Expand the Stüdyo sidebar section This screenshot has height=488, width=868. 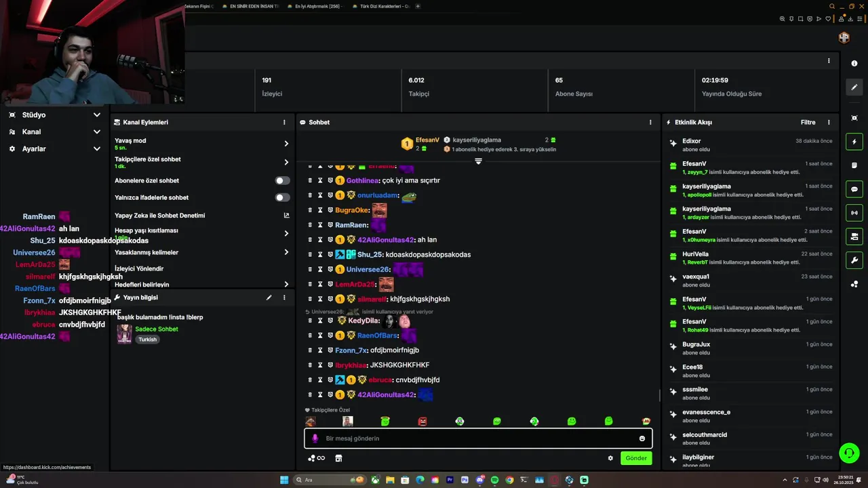coord(54,115)
